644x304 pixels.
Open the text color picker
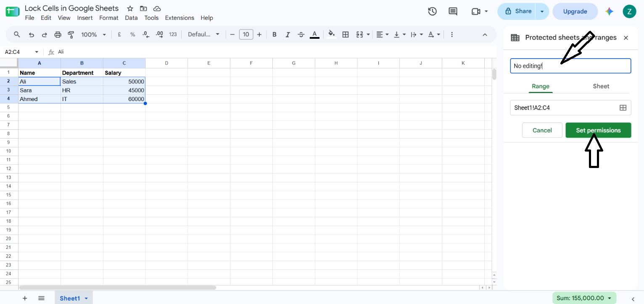pos(314,35)
